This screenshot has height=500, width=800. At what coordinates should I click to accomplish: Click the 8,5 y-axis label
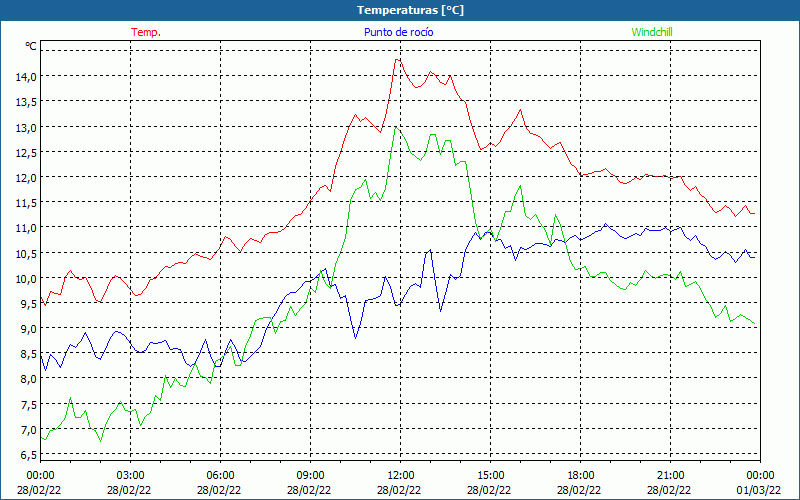29,354
